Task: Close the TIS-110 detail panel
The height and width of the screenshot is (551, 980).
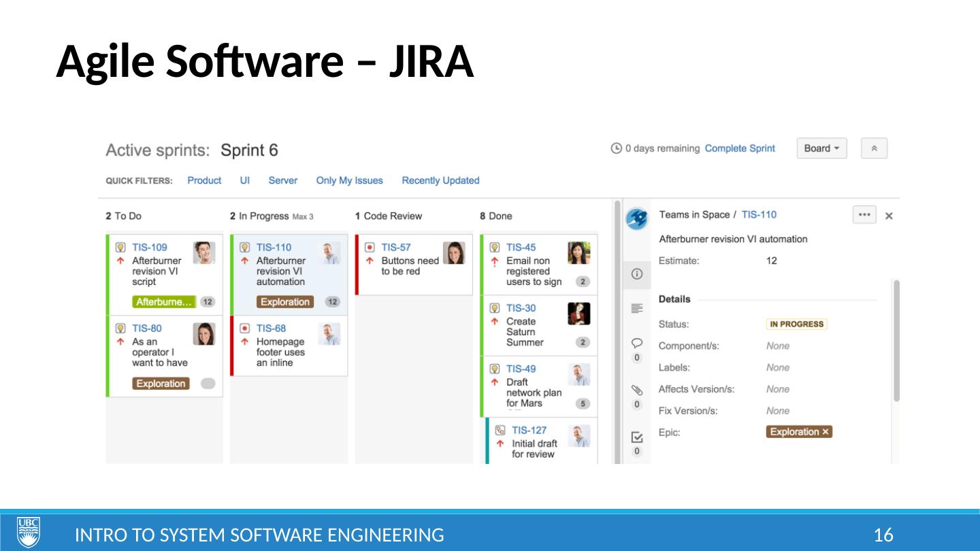Action: (888, 216)
